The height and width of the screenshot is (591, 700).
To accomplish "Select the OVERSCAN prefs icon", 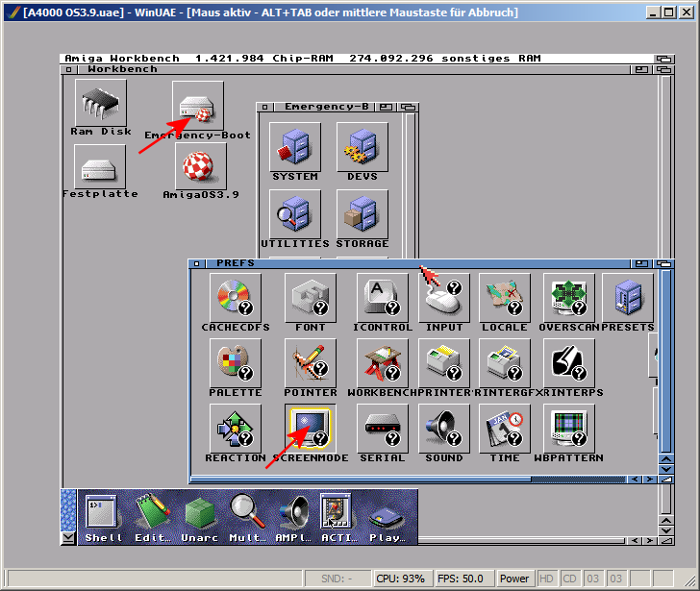I will coord(569,298).
